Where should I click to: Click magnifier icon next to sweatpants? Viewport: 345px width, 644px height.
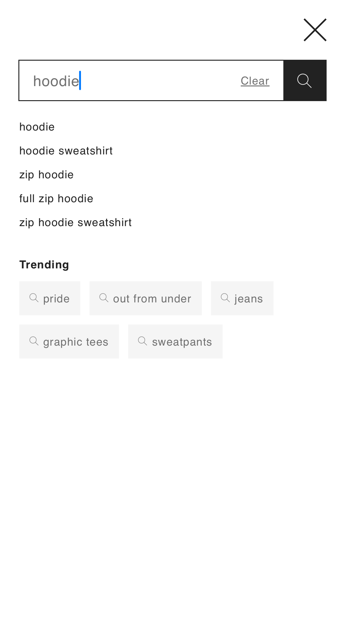point(143,341)
